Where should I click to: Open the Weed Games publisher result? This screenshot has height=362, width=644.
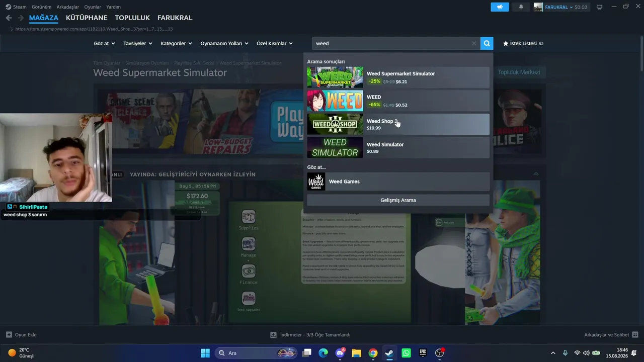398,182
